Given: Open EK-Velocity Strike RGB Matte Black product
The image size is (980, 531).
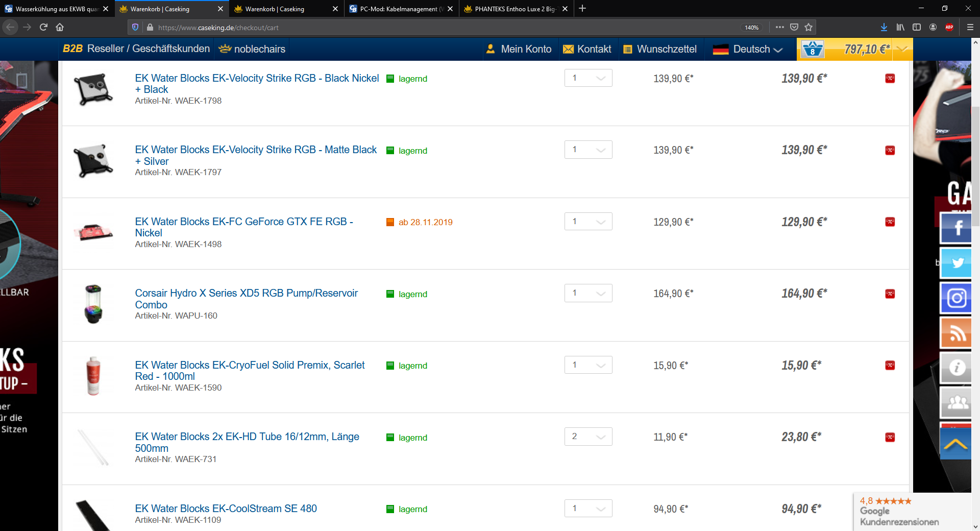Looking at the screenshot, I should [x=256, y=155].
